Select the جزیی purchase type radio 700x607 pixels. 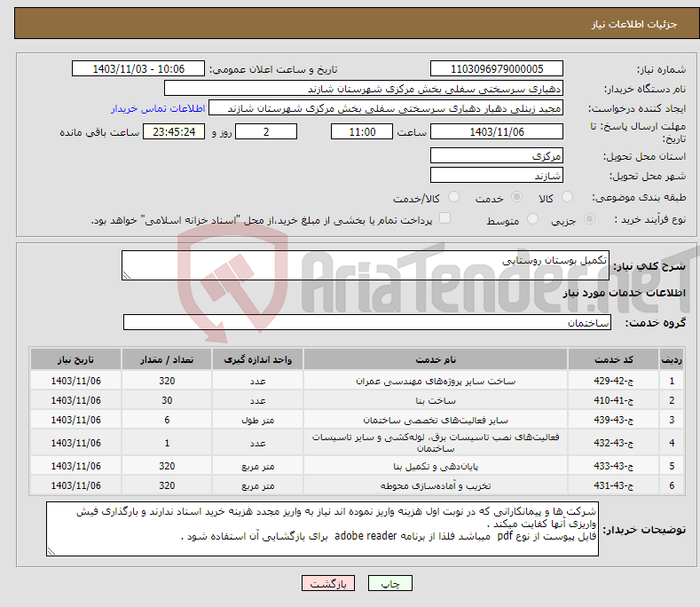pyautogui.click(x=589, y=219)
